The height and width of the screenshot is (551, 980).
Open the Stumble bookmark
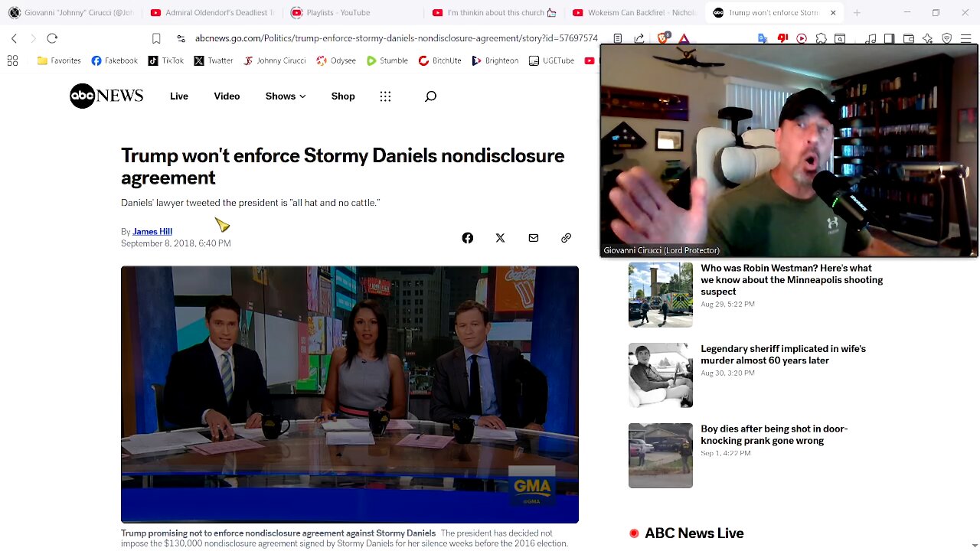pos(387,60)
